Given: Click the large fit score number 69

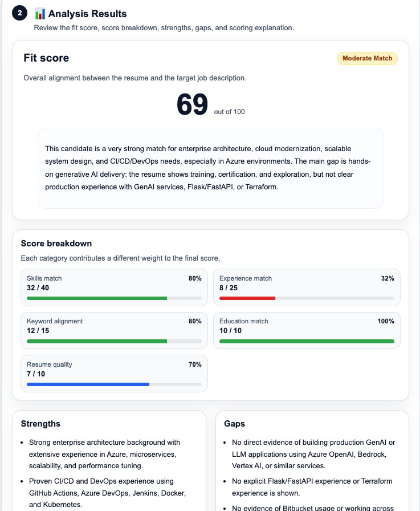Looking at the screenshot, I should point(192,105).
